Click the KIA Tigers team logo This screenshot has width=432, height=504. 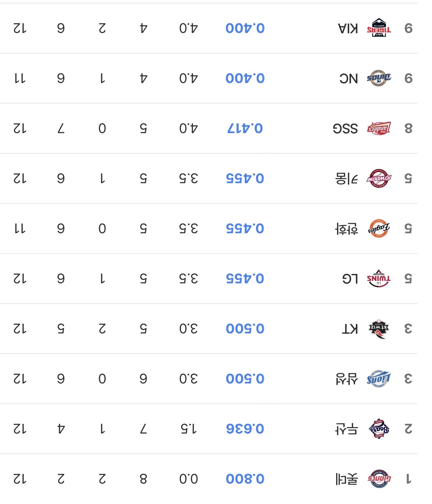pos(379,28)
